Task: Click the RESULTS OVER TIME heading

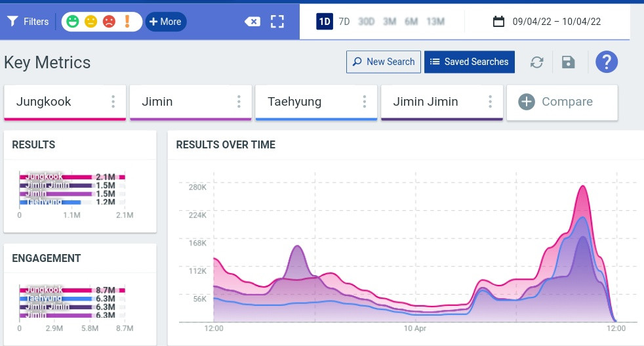Action: point(226,145)
